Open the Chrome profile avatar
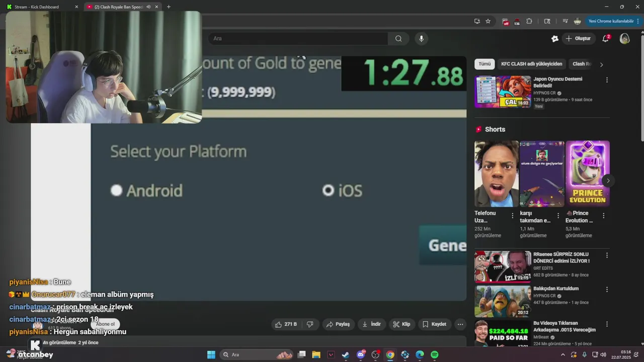The width and height of the screenshot is (644, 362). pyautogui.click(x=577, y=21)
